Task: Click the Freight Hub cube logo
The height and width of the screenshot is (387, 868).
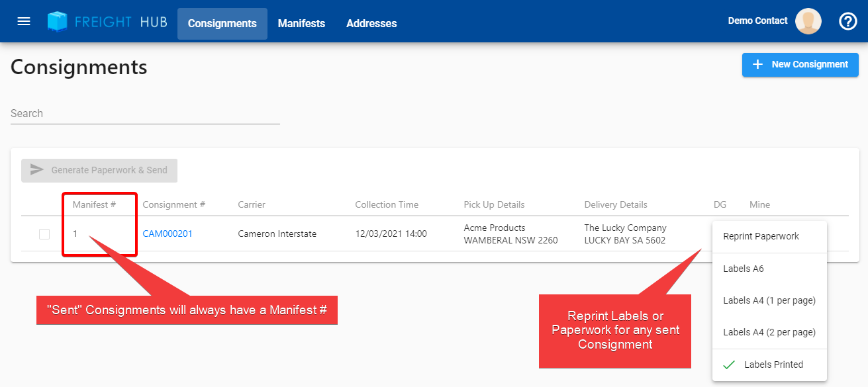Action: point(58,22)
